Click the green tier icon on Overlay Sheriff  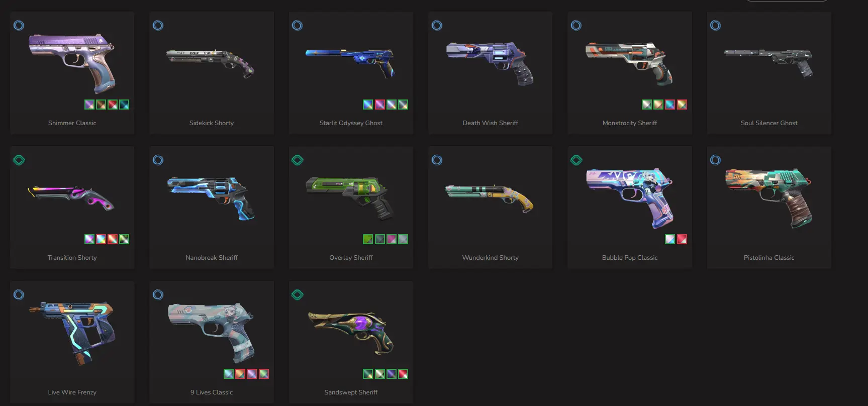point(297,160)
